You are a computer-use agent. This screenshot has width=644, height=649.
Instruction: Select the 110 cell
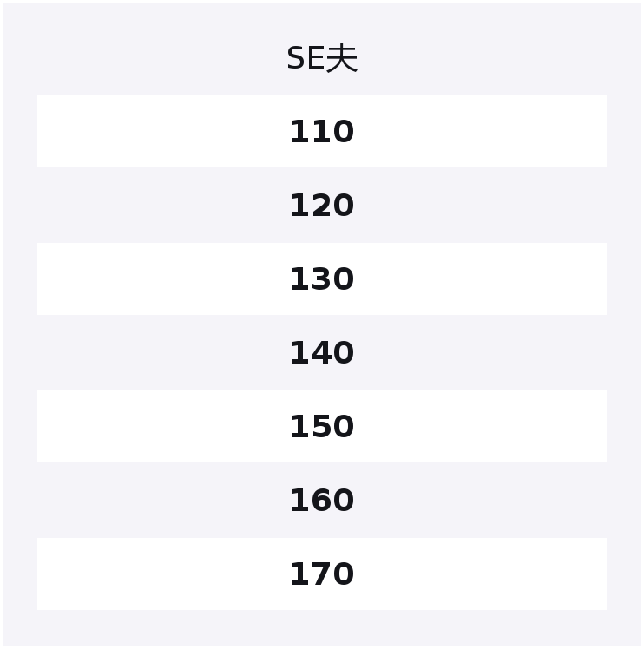coord(322,132)
